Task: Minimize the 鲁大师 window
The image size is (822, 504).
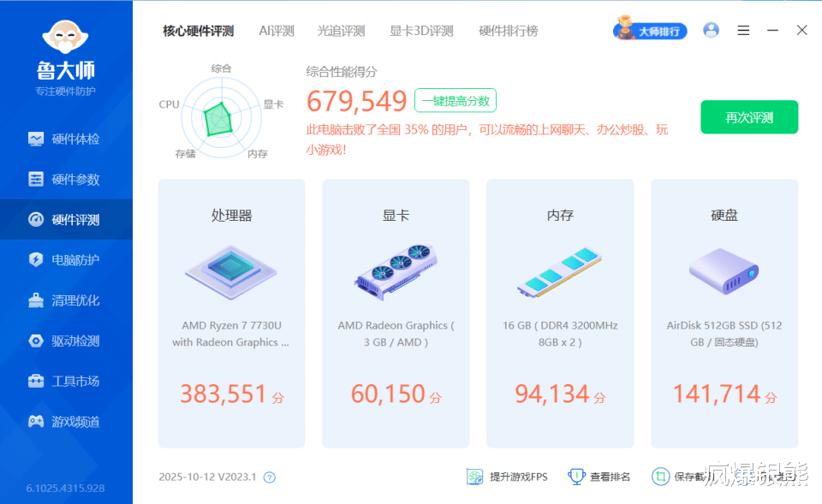Action: tap(772, 31)
